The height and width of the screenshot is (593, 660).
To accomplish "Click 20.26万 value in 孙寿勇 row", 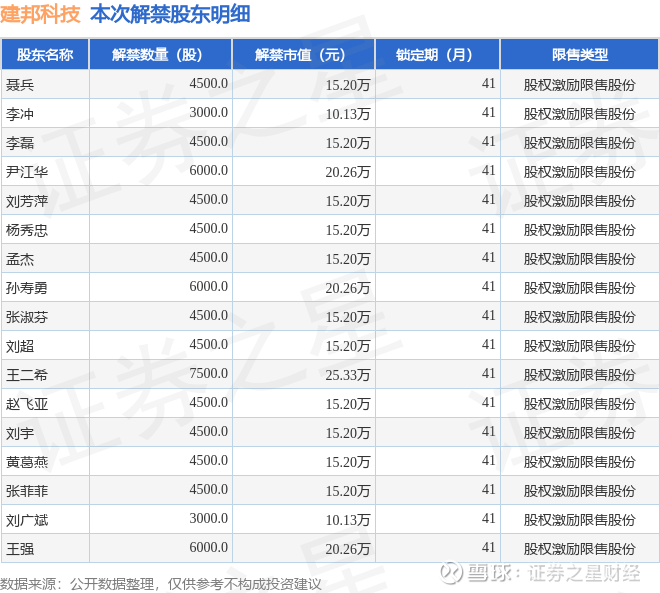I will [348, 288].
